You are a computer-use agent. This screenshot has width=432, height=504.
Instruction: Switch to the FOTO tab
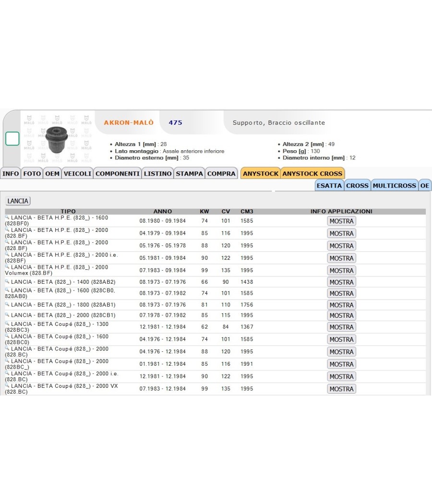point(32,174)
